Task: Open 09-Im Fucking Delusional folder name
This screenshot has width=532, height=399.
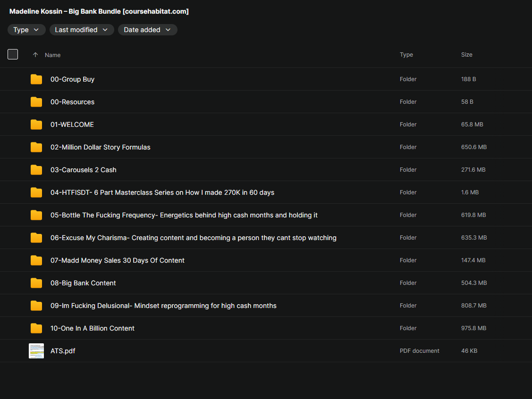Action: tap(163, 306)
